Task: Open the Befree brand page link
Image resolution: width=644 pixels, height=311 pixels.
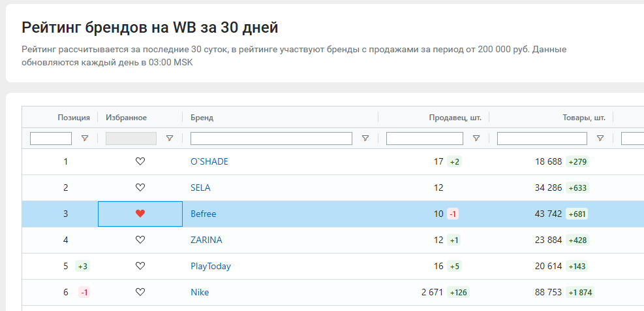Action: (204, 214)
